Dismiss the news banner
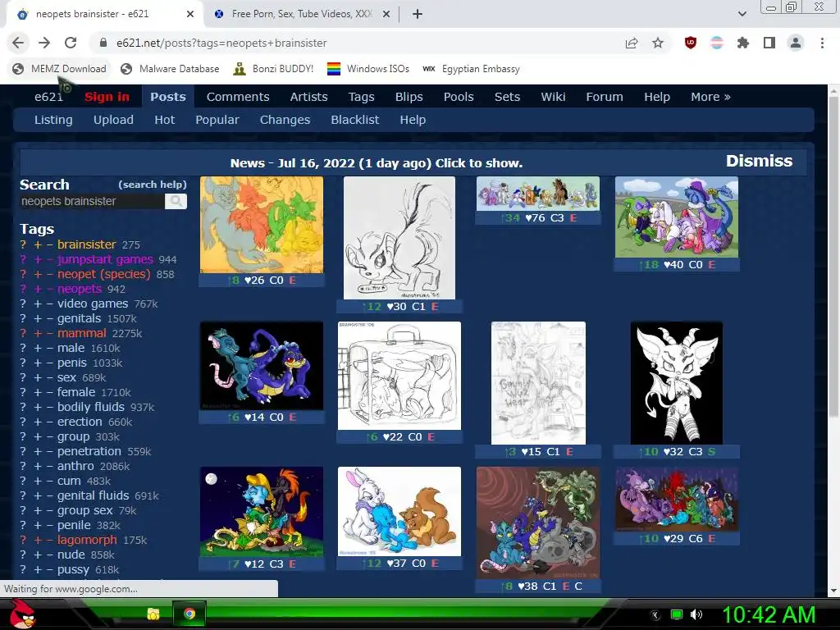840x630 pixels. [x=759, y=161]
